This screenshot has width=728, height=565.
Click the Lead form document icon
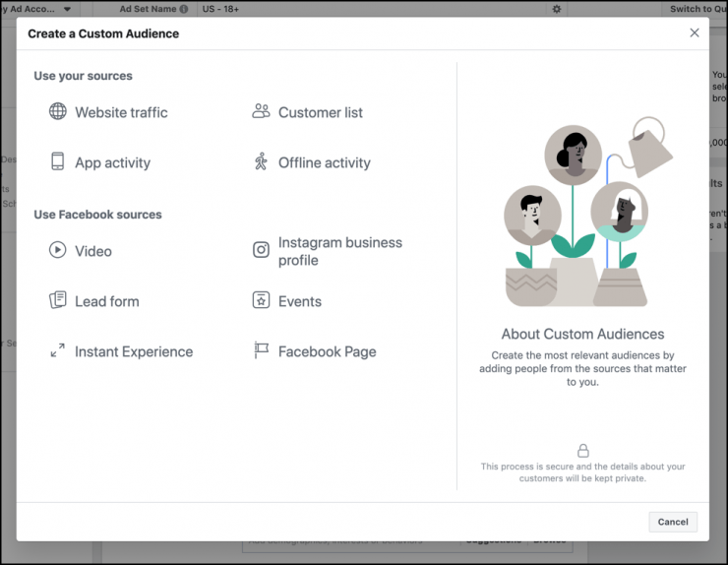click(58, 300)
